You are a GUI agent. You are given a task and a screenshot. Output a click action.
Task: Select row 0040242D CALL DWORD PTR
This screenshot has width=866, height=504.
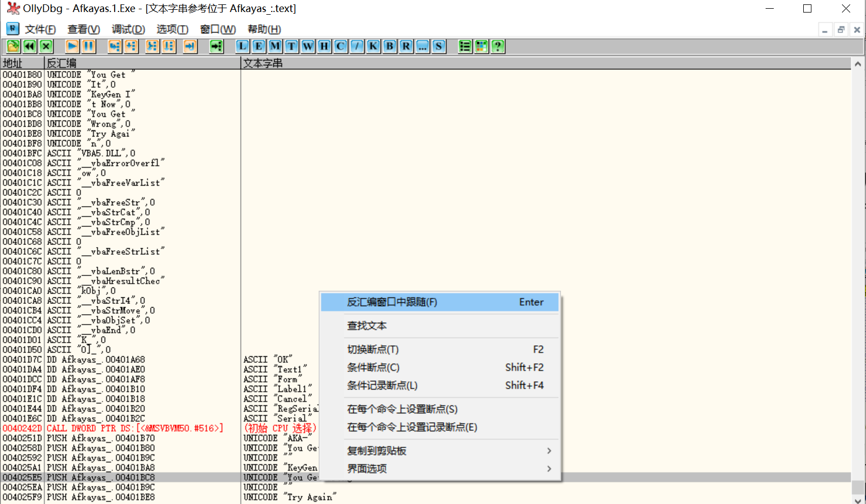426,428
